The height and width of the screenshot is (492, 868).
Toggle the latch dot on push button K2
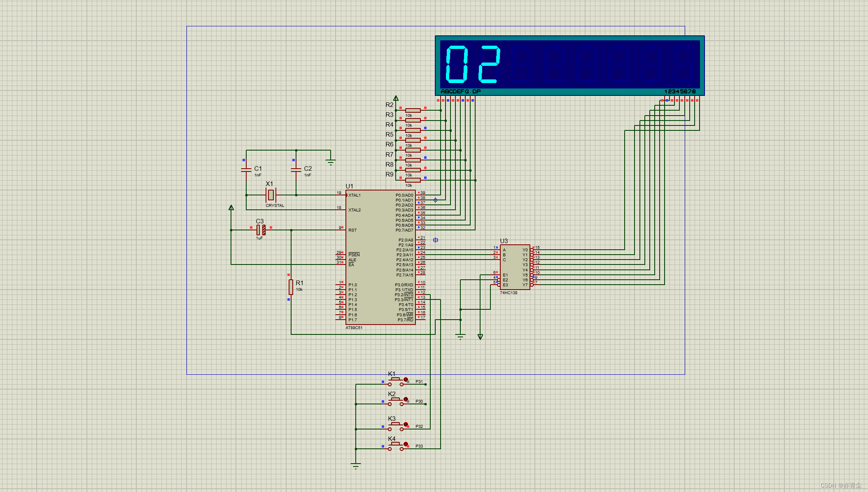tap(406, 399)
